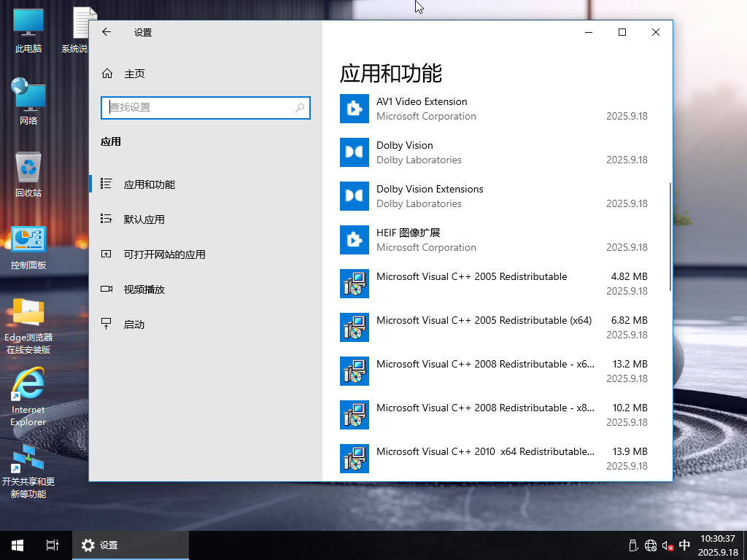Open 视频播放 sidebar section
The image size is (747, 560).
coord(206,289)
